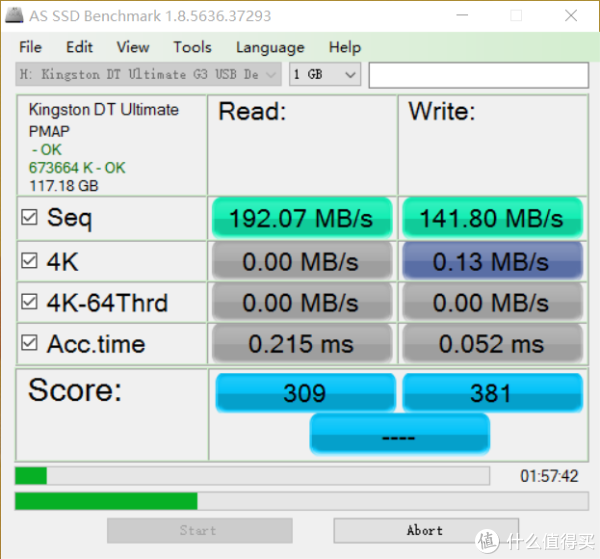Click the Seq write result 141.80 MB/s
The height and width of the screenshot is (559, 600).
[x=492, y=218]
